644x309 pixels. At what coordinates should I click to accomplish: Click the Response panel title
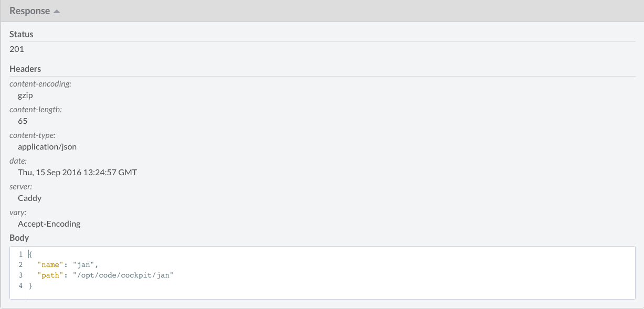[30, 11]
